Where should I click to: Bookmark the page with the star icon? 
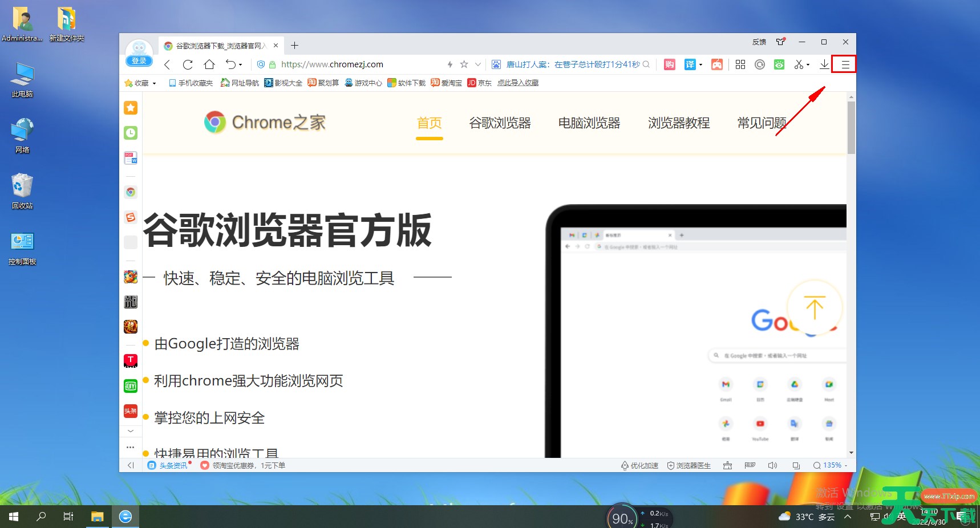pyautogui.click(x=464, y=64)
